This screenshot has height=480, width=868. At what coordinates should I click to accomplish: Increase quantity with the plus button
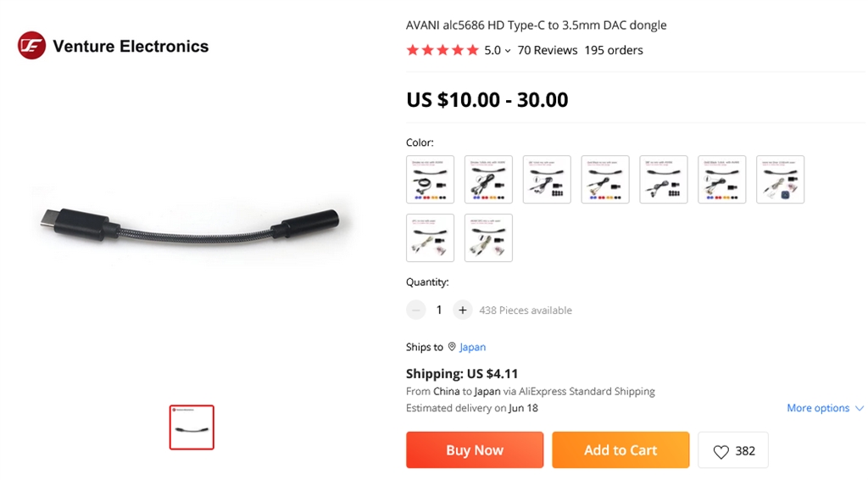462,310
